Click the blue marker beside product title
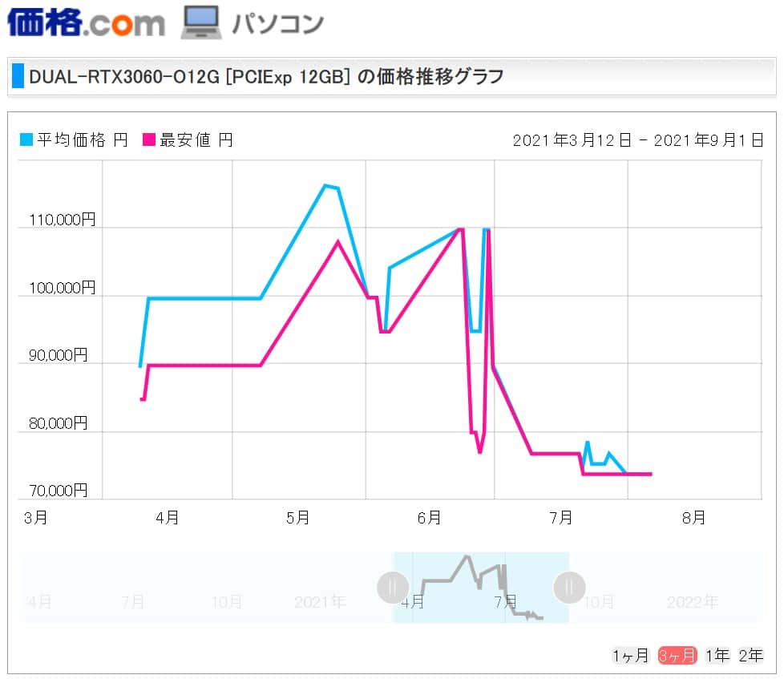The height and width of the screenshot is (679, 784). tap(18, 76)
